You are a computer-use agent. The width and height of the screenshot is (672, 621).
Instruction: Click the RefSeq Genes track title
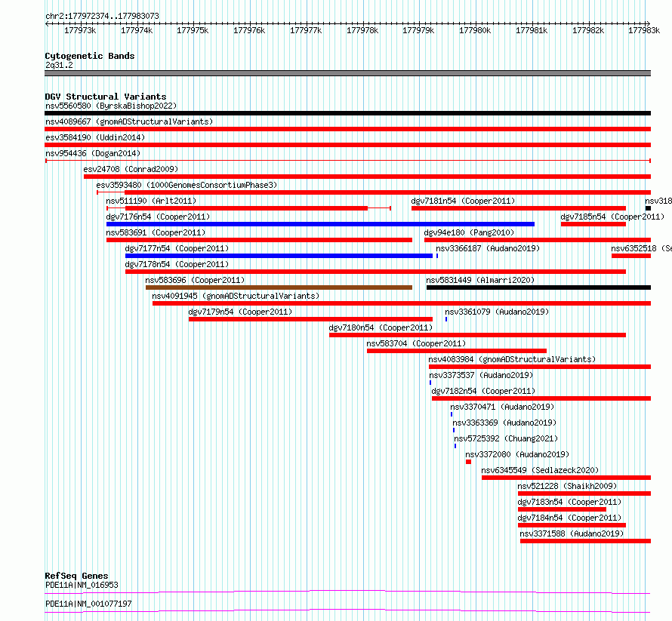[x=76, y=576]
